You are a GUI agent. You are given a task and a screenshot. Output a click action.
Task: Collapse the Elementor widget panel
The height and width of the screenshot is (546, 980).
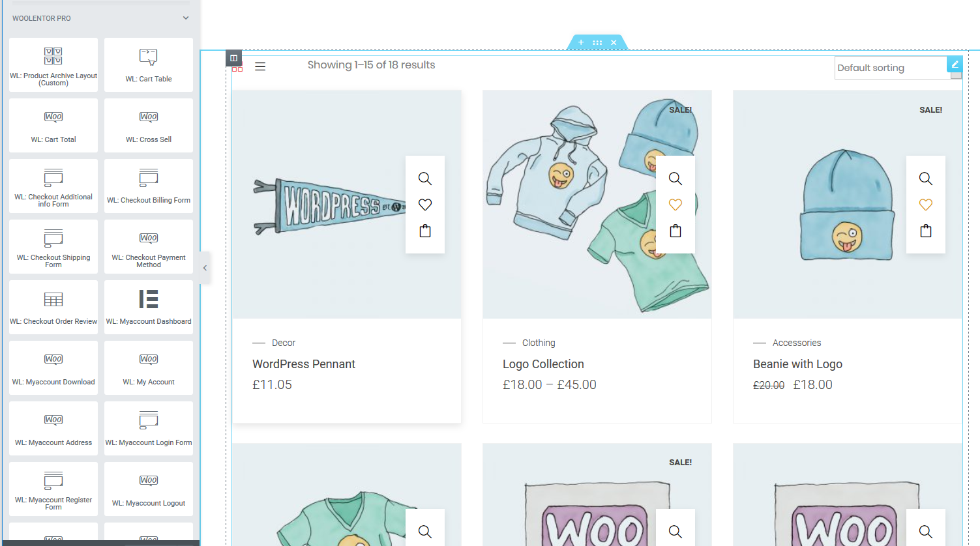coord(205,268)
